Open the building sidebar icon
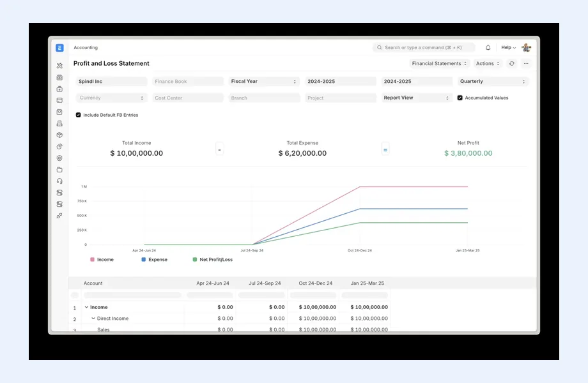The height and width of the screenshot is (383, 588). [59, 124]
